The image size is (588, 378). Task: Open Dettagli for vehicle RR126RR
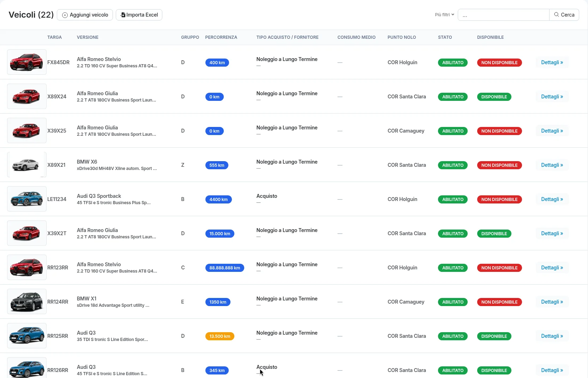pyautogui.click(x=552, y=370)
